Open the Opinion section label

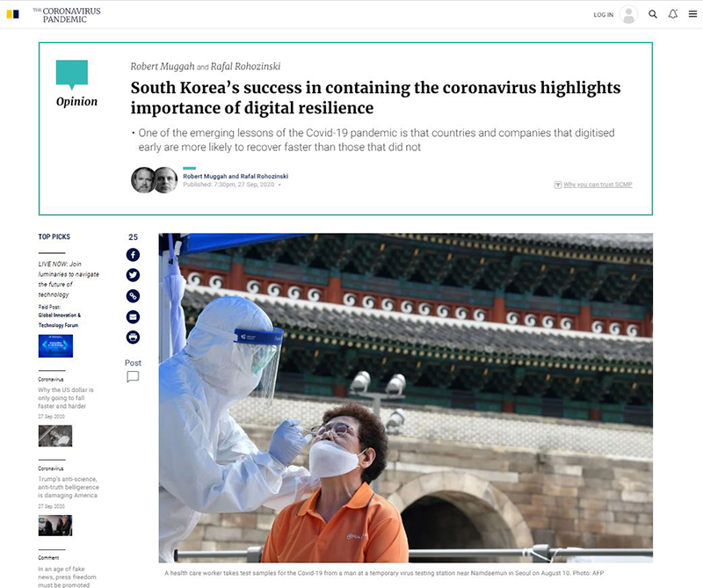coord(76,102)
